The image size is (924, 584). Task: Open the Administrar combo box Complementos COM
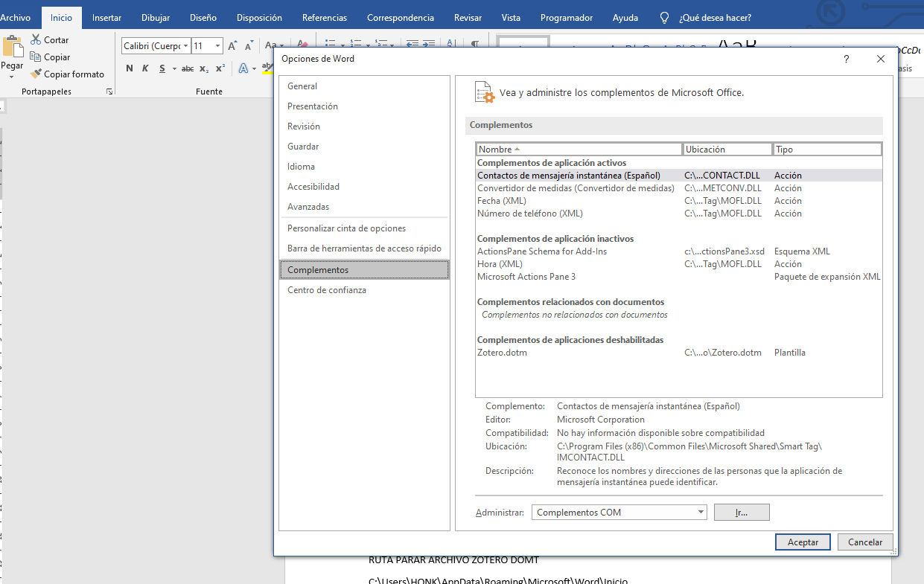619,512
